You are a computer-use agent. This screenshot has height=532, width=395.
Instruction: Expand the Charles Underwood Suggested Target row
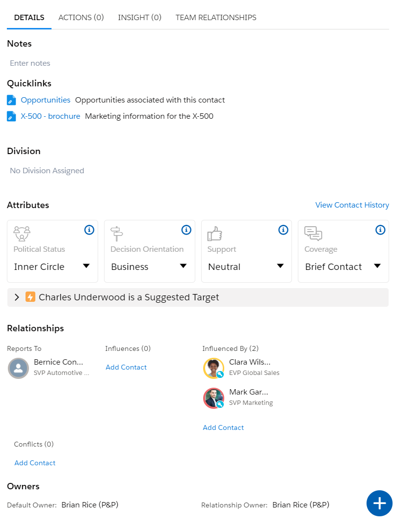point(17,297)
